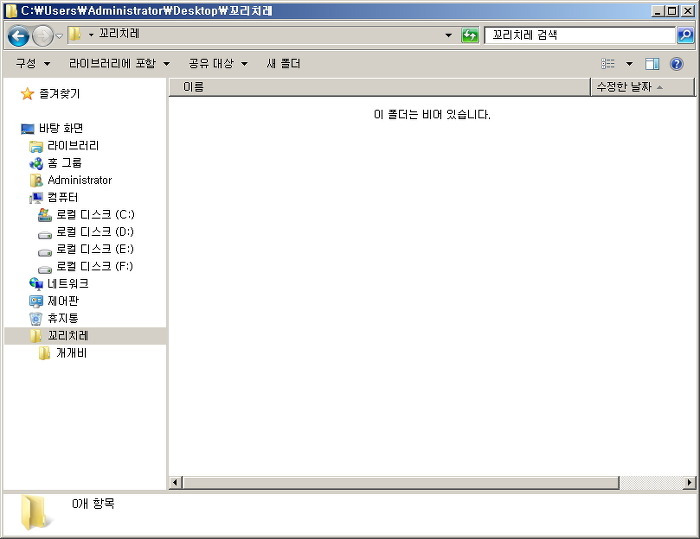Image resolution: width=700 pixels, height=539 pixels.
Task: Click the F: drive icon
Action: pos(45,269)
